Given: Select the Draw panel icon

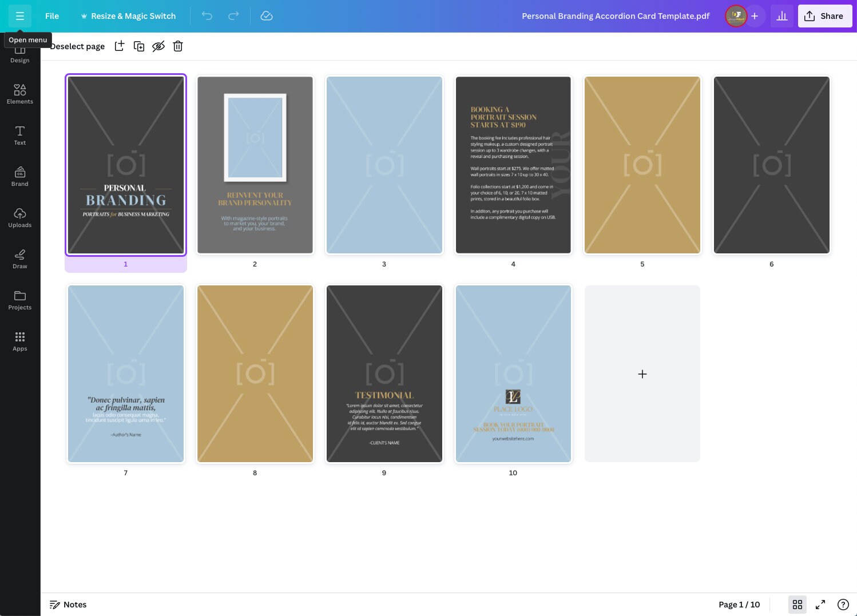Looking at the screenshot, I should [20, 259].
